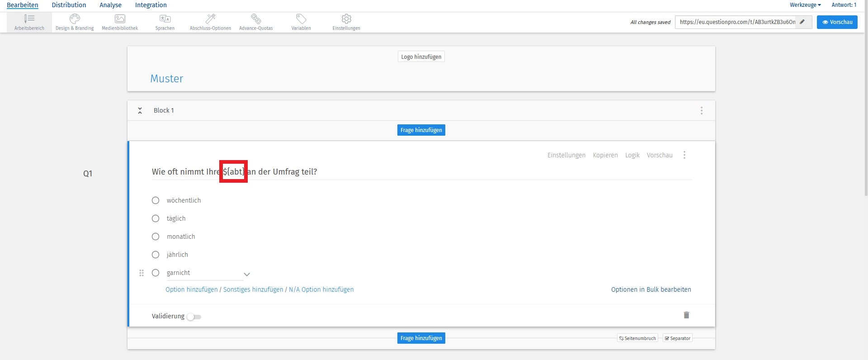Click Logo hinzufügen button
Image resolution: width=868 pixels, height=360 pixels.
tap(421, 57)
